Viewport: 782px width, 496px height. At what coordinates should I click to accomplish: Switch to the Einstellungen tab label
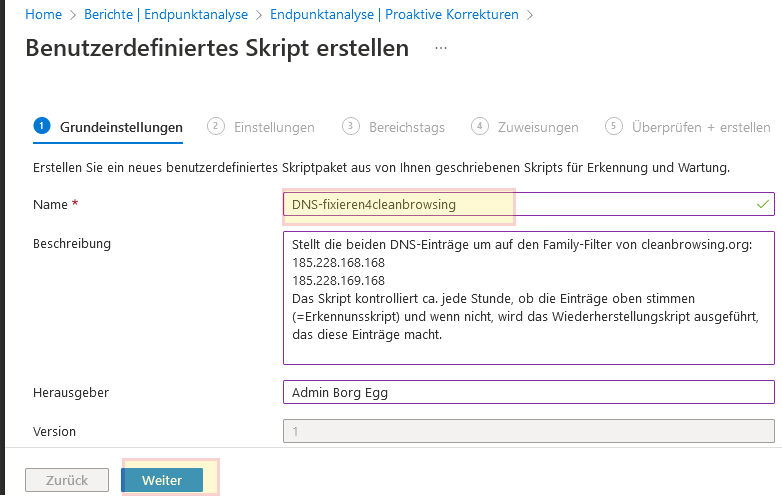(x=274, y=127)
